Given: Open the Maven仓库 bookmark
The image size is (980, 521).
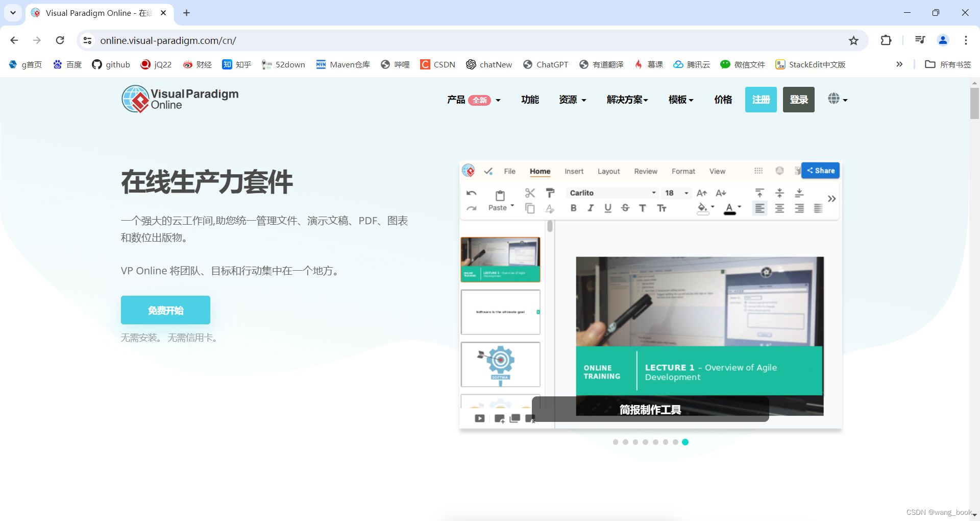Looking at the screenshot, I should [343, 64].
